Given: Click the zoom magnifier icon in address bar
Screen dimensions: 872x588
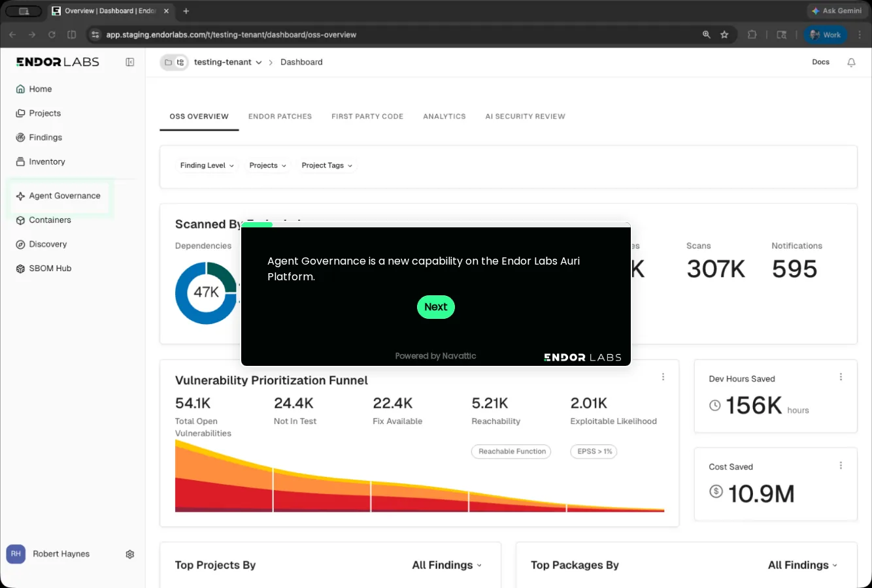Looking at the screenshot, I should pyautogui.click(x=707, y=35).
